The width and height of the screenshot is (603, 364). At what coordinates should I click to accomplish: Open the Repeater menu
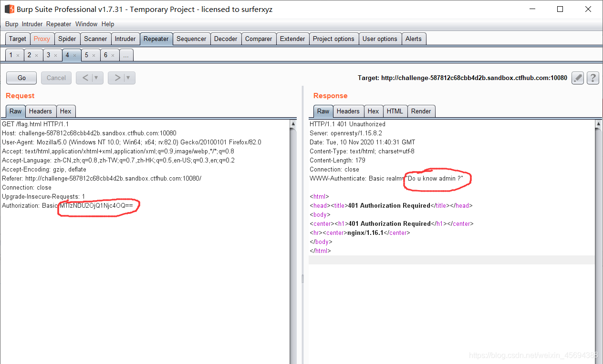coord(59,24)
